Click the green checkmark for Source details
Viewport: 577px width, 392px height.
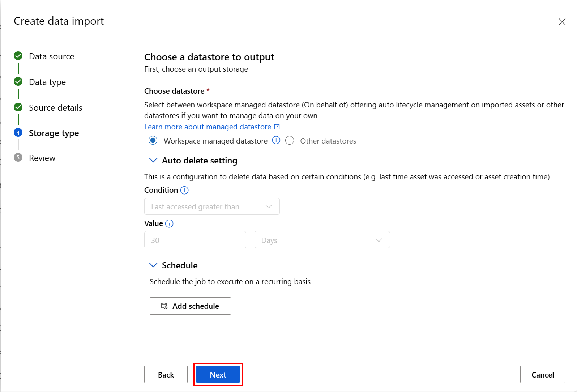18,107
